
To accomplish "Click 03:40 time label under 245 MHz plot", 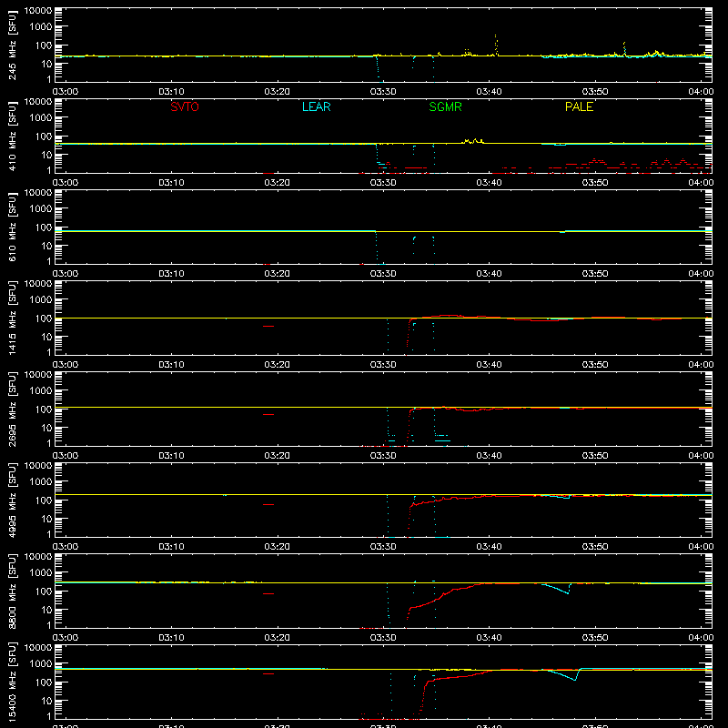I will tap(489, 92).
